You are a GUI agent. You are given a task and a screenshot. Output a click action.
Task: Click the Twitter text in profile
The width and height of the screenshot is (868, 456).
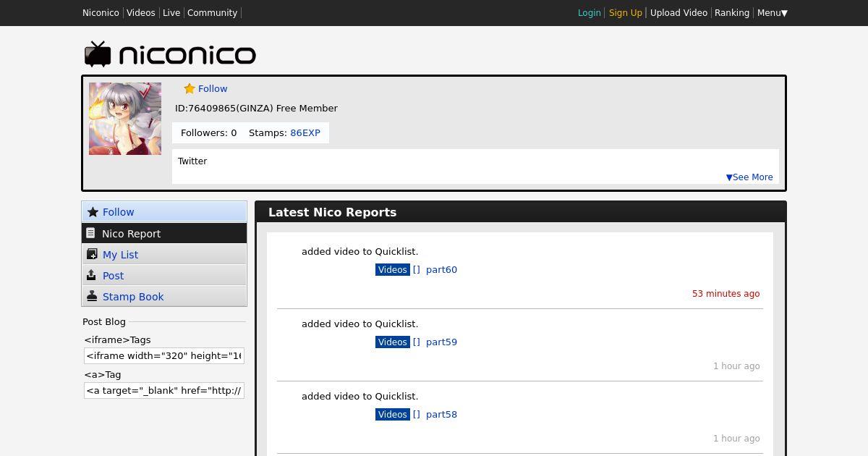click(192, 161)
